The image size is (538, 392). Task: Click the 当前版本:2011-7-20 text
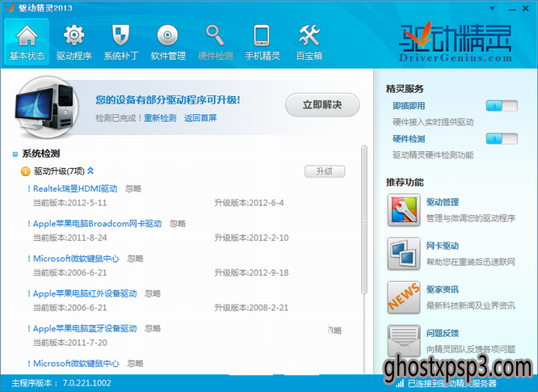(x=70, y=343)
